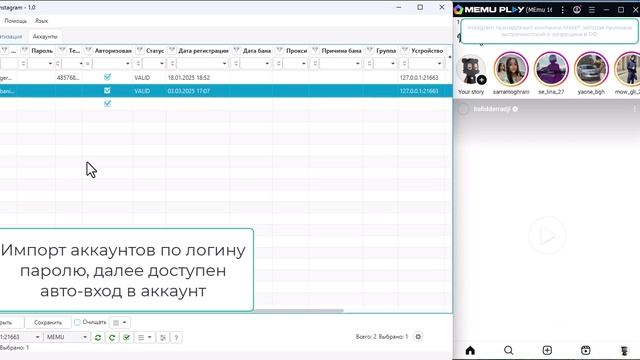Click the green checkmark toolbar icon
Screen dimensions: 640x360
(x=127, y=338)
